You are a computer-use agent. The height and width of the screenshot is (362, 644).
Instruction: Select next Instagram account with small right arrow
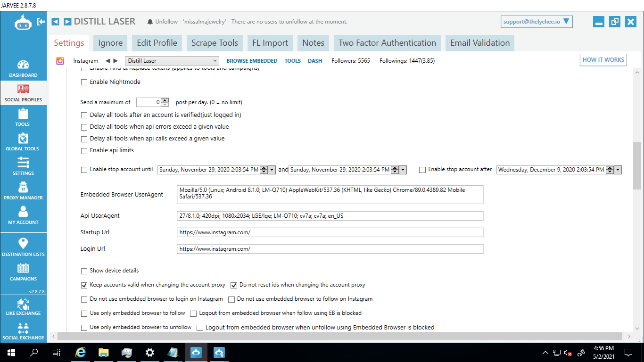tap(116, 61)
